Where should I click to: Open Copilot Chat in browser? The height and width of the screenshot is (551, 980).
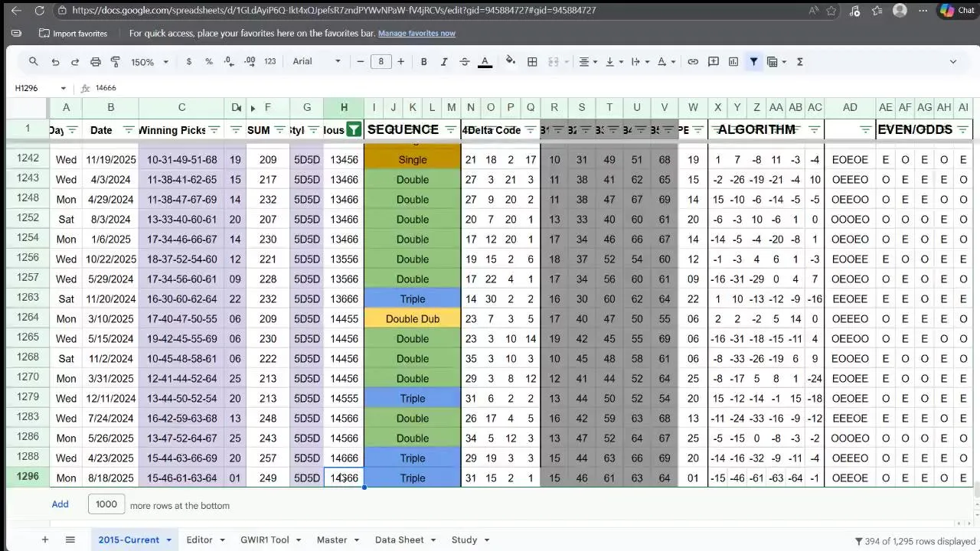957,11
